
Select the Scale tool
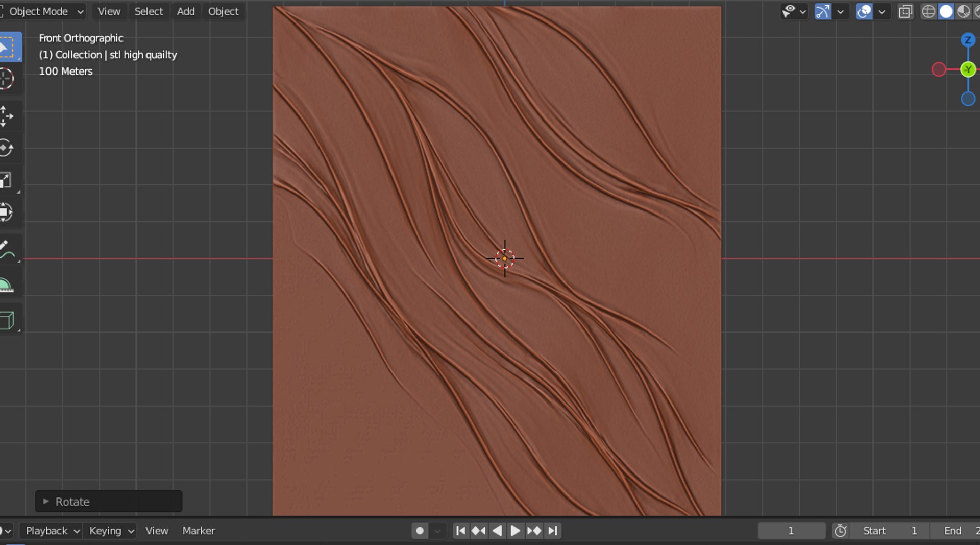6,180
